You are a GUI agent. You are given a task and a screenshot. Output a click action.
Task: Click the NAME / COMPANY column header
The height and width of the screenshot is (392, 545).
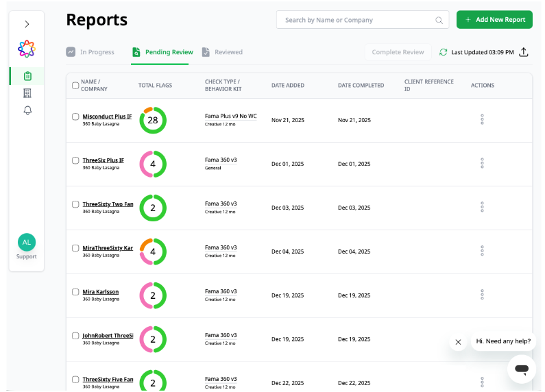tap(94, 86)
